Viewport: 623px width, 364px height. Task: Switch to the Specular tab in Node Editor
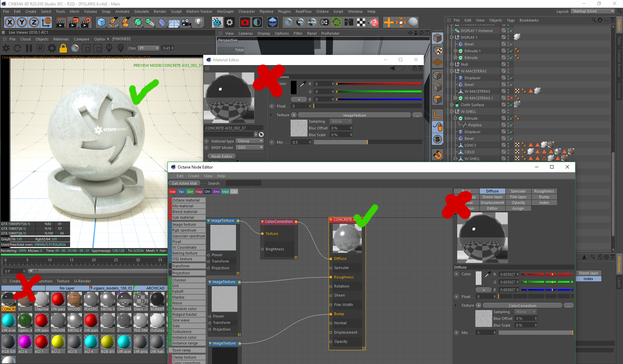[x=518, y=191]
